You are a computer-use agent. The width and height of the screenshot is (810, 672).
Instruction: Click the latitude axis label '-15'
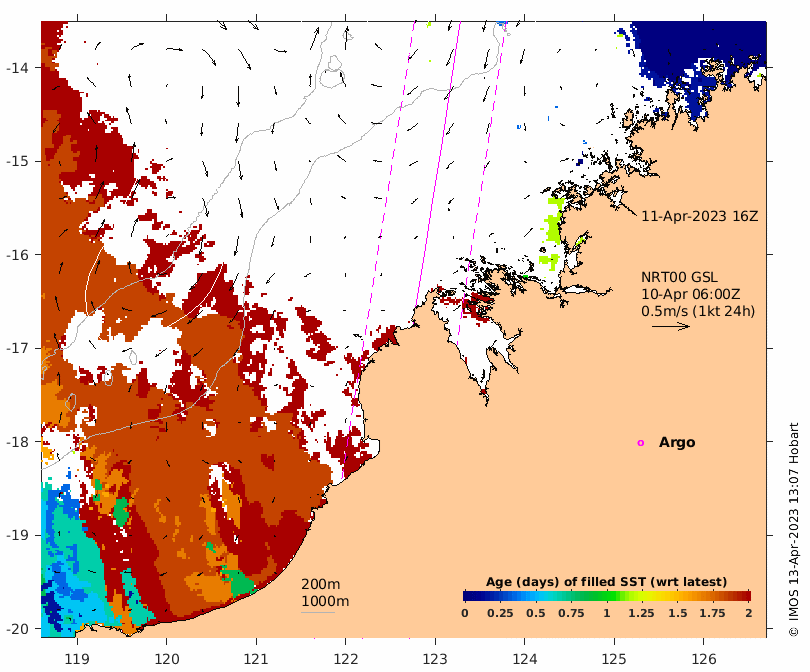tap(17, 161)
